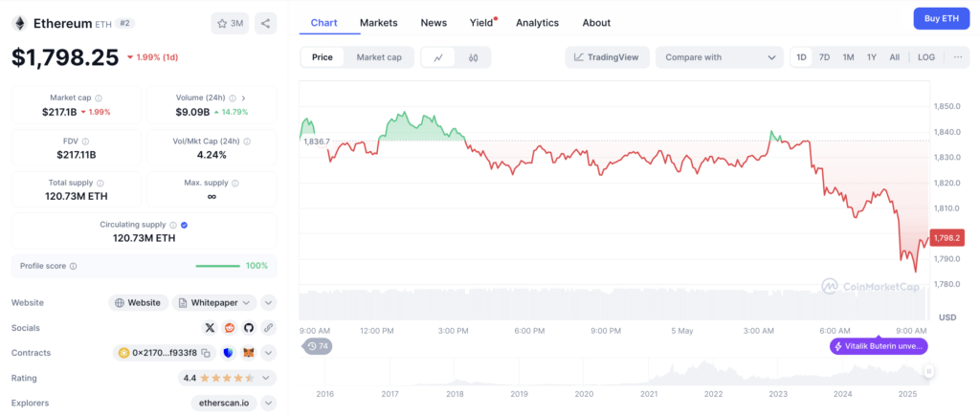Show info for Total supply
The image size is (980, 415).
click(100, 184)
